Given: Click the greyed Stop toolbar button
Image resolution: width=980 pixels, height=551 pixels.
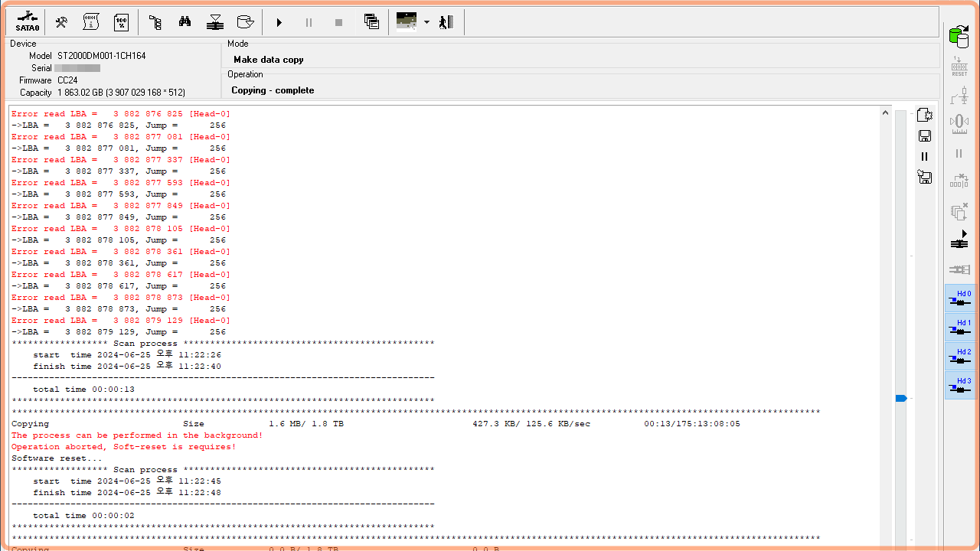Looking at the screenshot, I should [x=339, y=23].
